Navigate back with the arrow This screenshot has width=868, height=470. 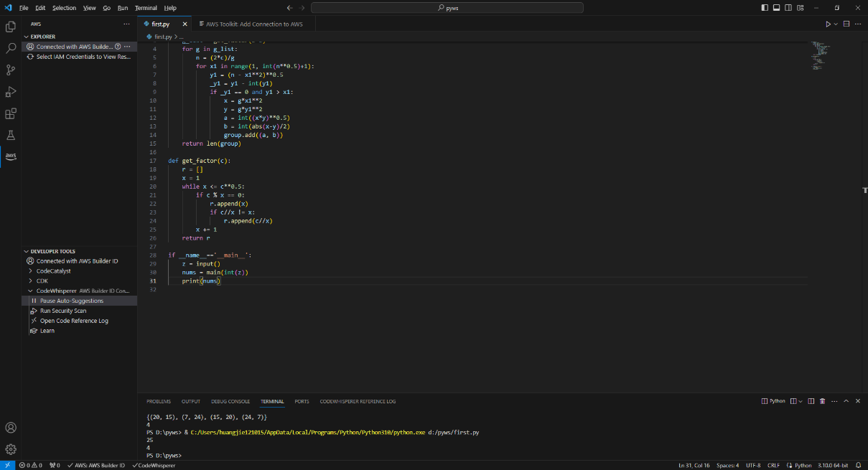click(x=289, y=7)
